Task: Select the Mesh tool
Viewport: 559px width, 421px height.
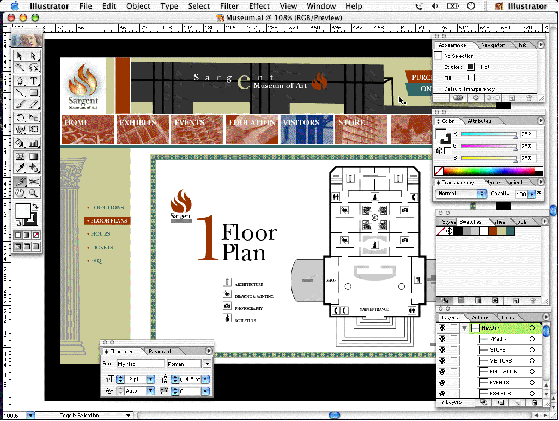Action: (20, 156)
